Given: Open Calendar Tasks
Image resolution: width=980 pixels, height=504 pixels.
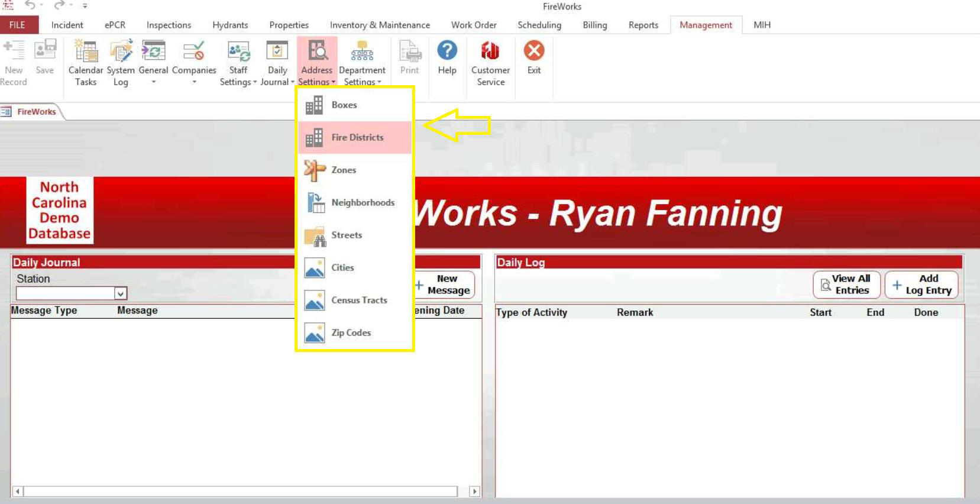Looking at the screenshot, I should (86, 62).
